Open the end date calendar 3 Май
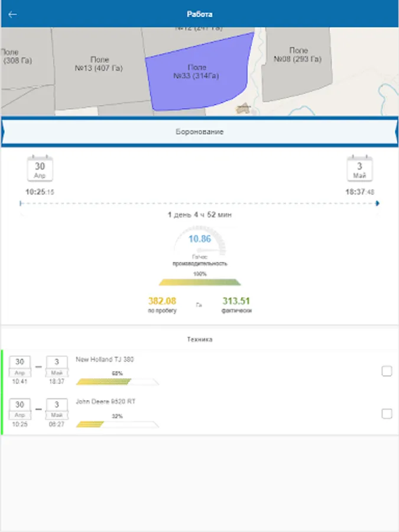399x532 pixels. (x=359, y=168)
